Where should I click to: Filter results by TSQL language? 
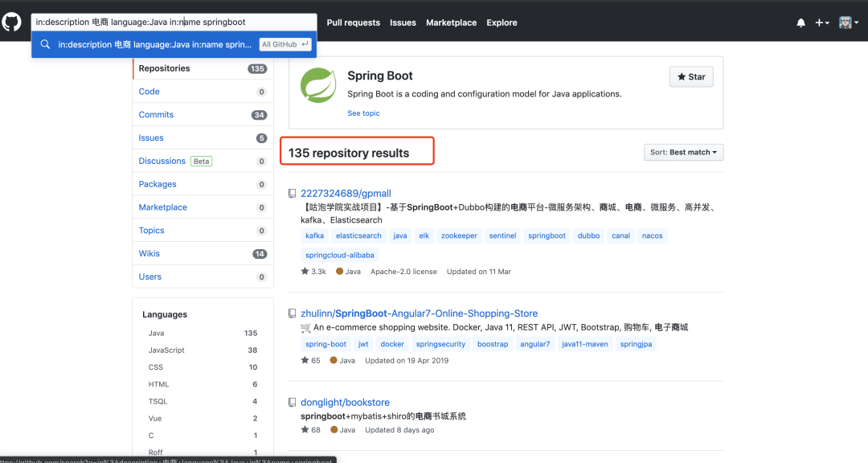tap(203, 402)
